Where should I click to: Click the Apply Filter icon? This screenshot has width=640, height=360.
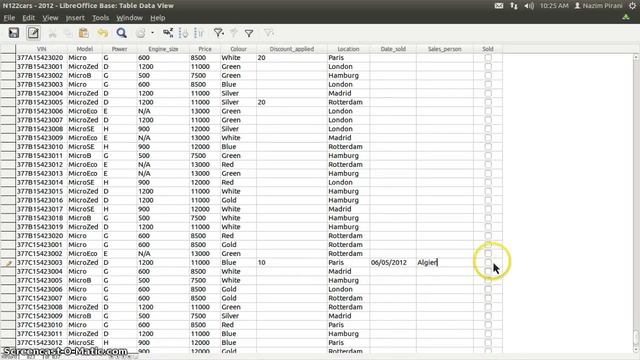(234, 33)
